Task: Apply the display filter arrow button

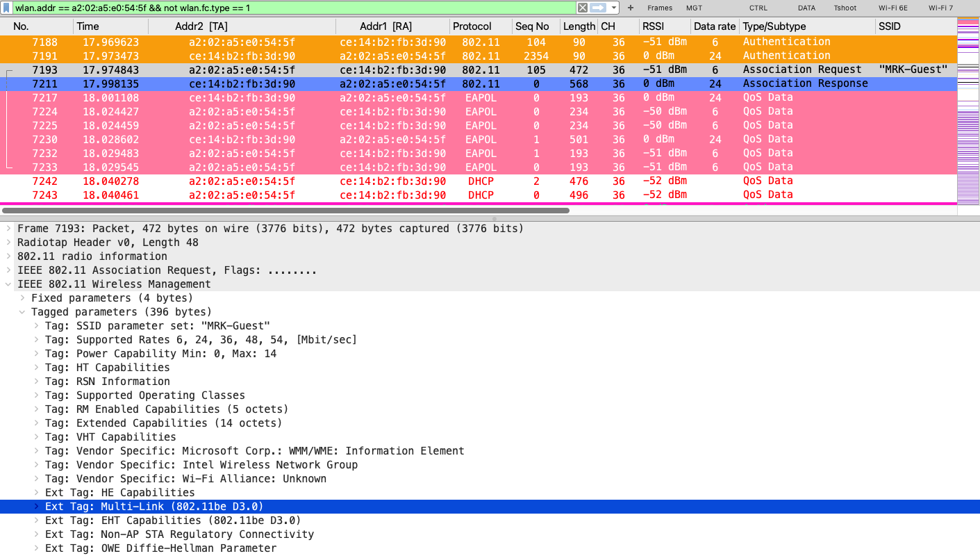Action: [598, 8]
